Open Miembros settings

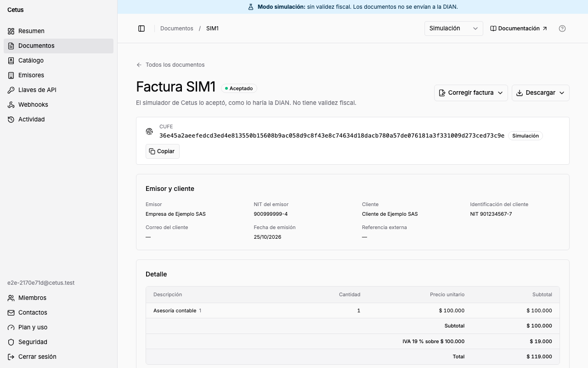[x=58, y=298]
